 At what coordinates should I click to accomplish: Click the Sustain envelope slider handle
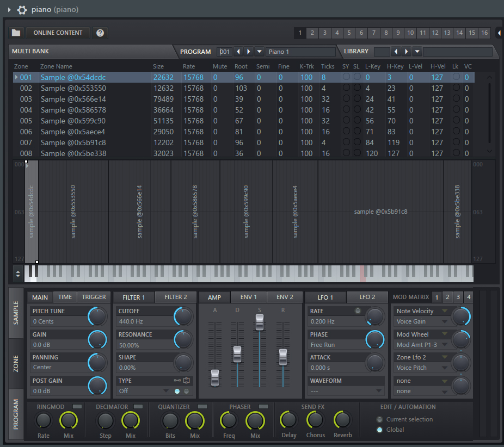(x=260, y=321)
